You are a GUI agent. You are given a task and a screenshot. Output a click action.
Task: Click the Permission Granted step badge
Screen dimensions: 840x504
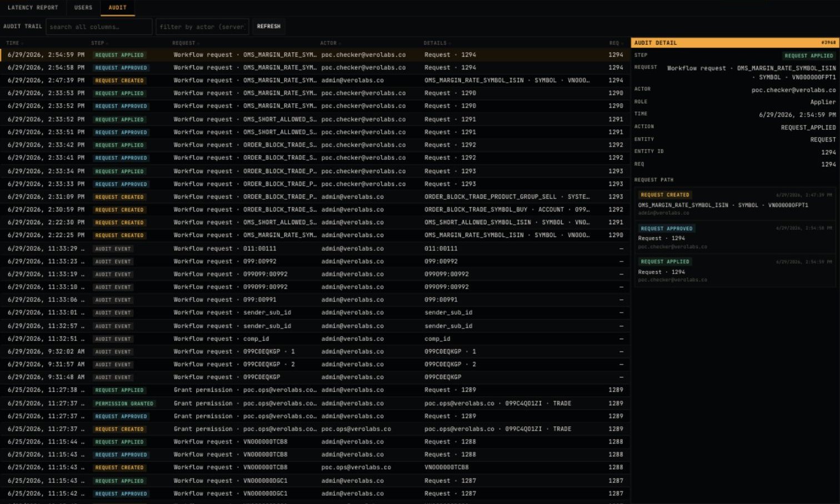(x=124, y=404)
